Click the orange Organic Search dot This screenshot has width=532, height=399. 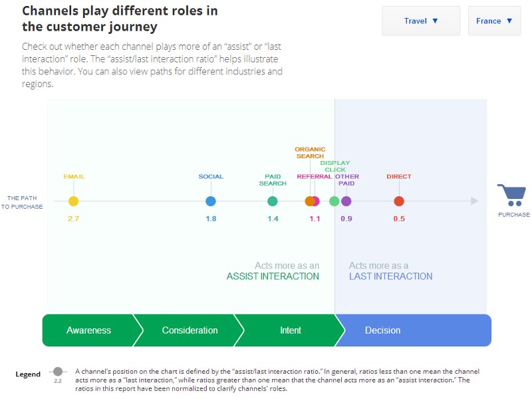[x=309, y=201]
